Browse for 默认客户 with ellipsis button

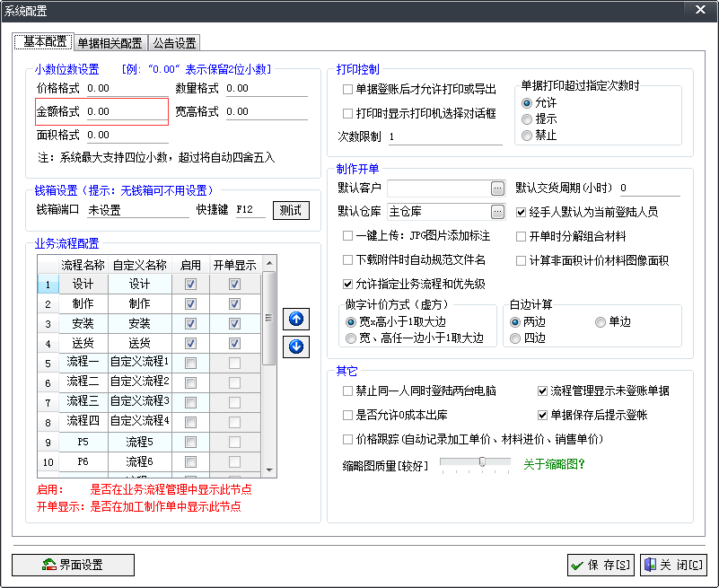[x=497, y=189]
